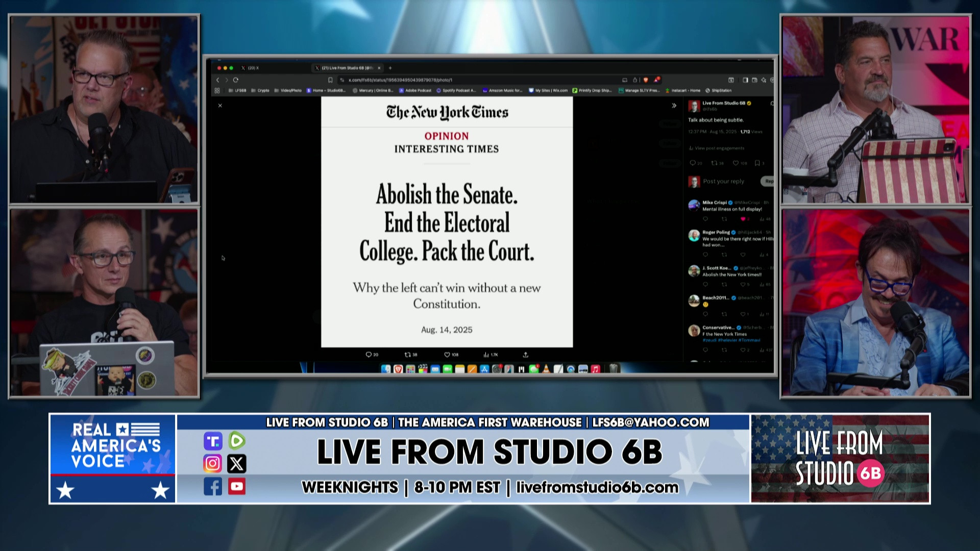Reload the page in the browser

[x=236, y=80]
